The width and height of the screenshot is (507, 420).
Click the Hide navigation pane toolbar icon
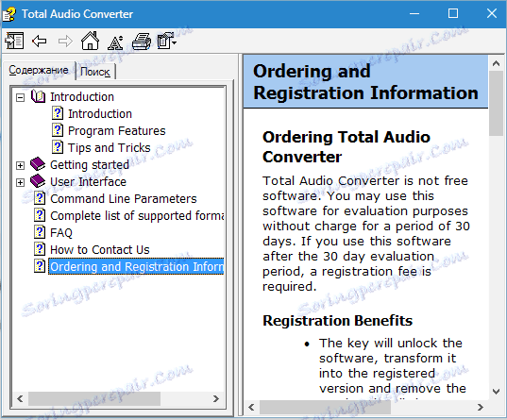click(x=14, y=42)
